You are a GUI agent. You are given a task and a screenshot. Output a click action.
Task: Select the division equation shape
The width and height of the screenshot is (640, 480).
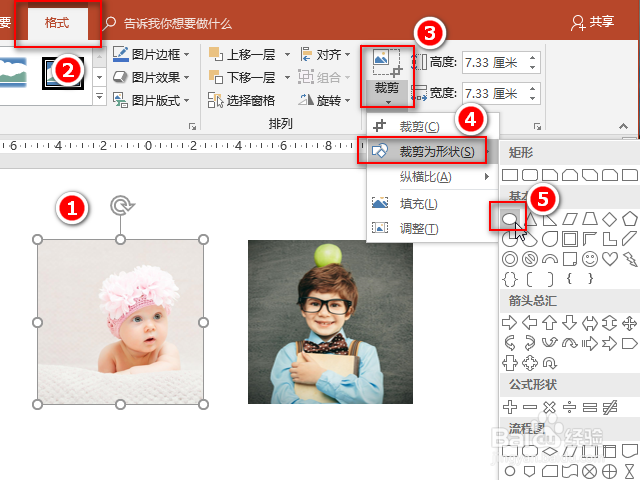point(570,407)
